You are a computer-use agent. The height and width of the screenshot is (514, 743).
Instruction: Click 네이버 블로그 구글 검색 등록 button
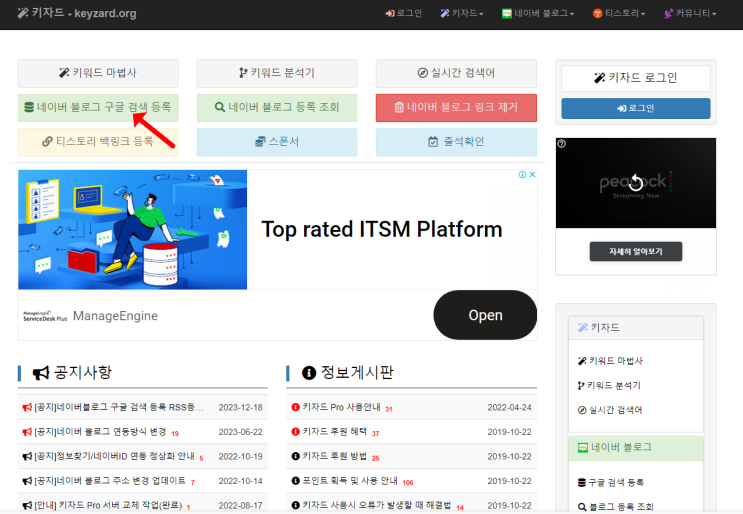point(98,108)
